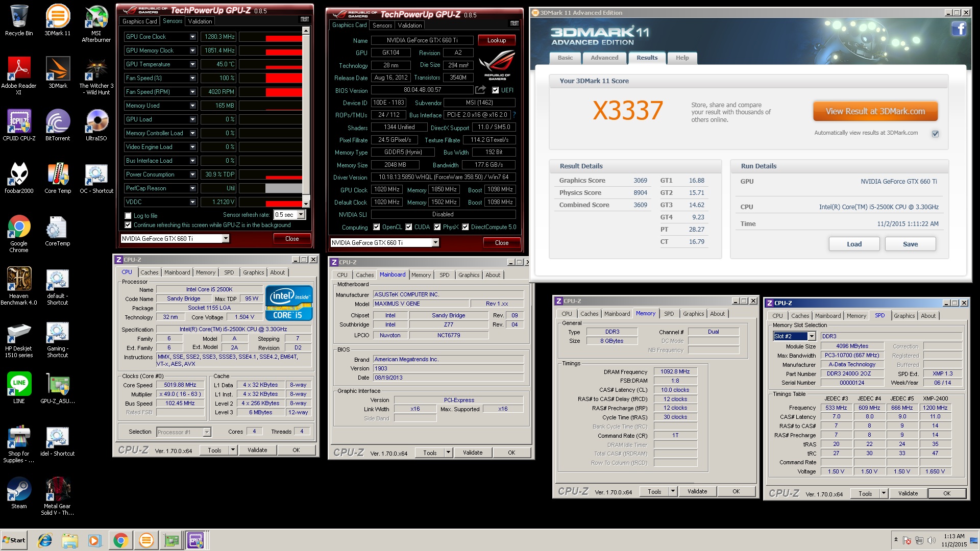Click the Windows Start button

coord(14,540)
